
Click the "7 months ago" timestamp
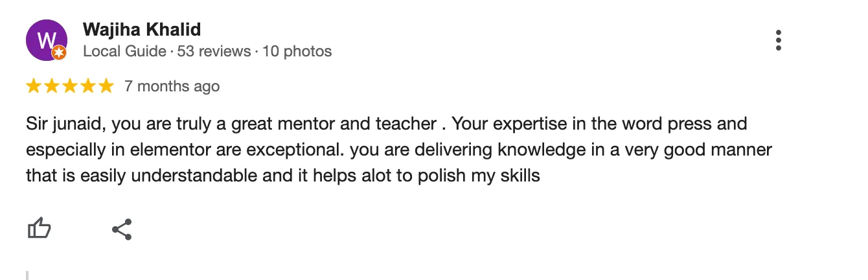tap(172, 86)
